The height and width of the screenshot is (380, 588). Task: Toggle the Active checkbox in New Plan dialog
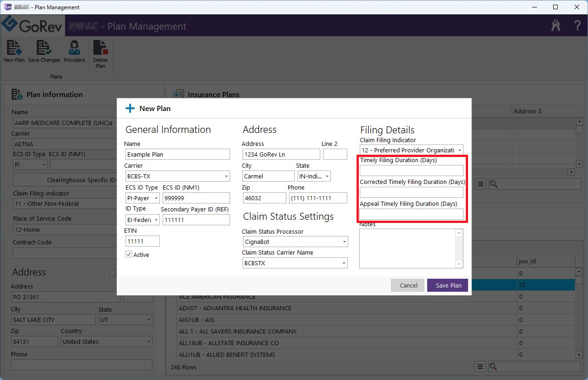point(129,255)
